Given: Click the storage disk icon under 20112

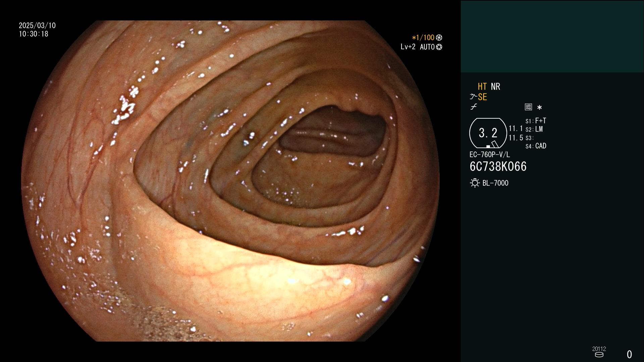Looking at the screenshot, I should (599, 355).
